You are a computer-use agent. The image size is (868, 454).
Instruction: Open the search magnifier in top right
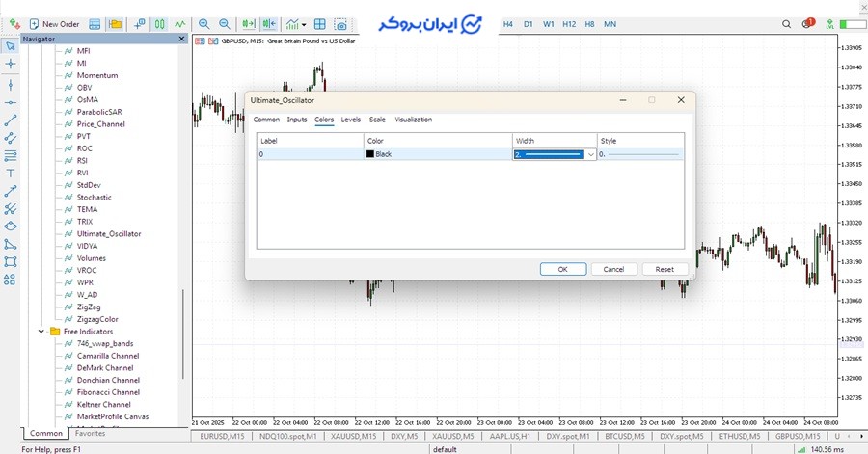787,23
